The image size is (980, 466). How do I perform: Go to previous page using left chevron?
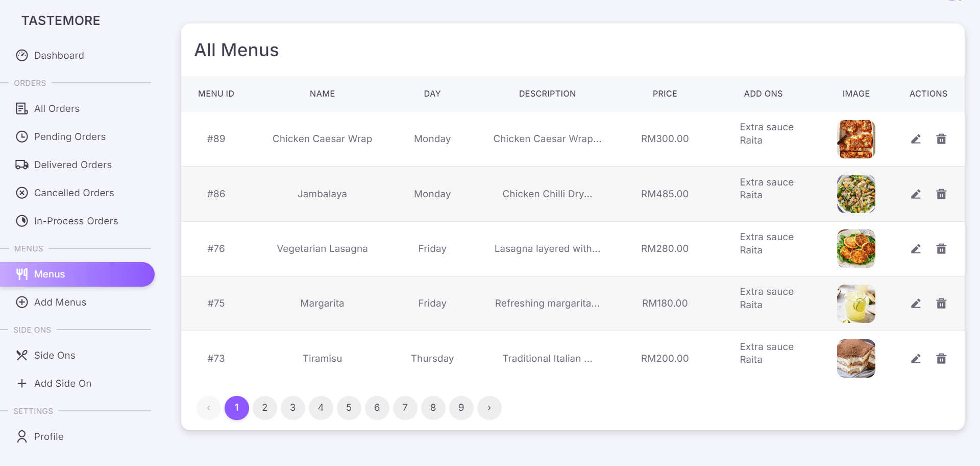(209, 408)
